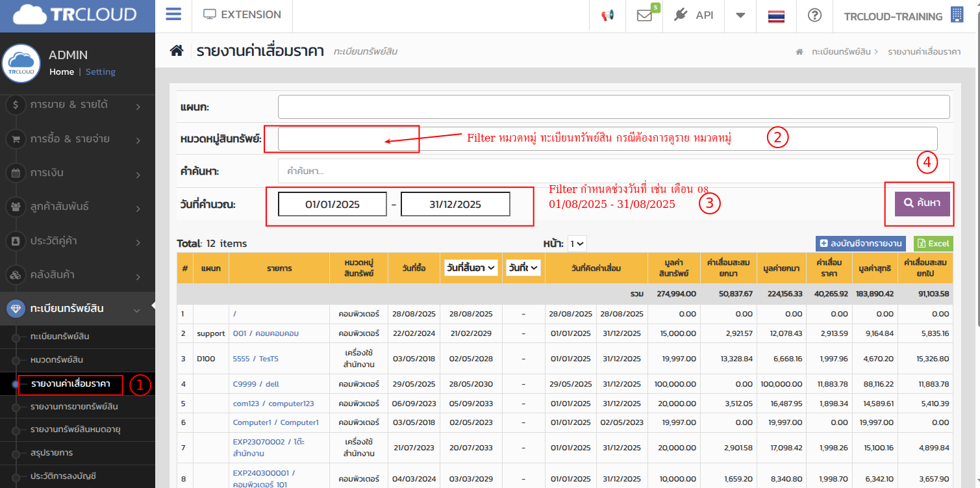Open the วันที่สิ้นอายุ column dropdown
Screen dimensions: 980x488
click(471, 268)
